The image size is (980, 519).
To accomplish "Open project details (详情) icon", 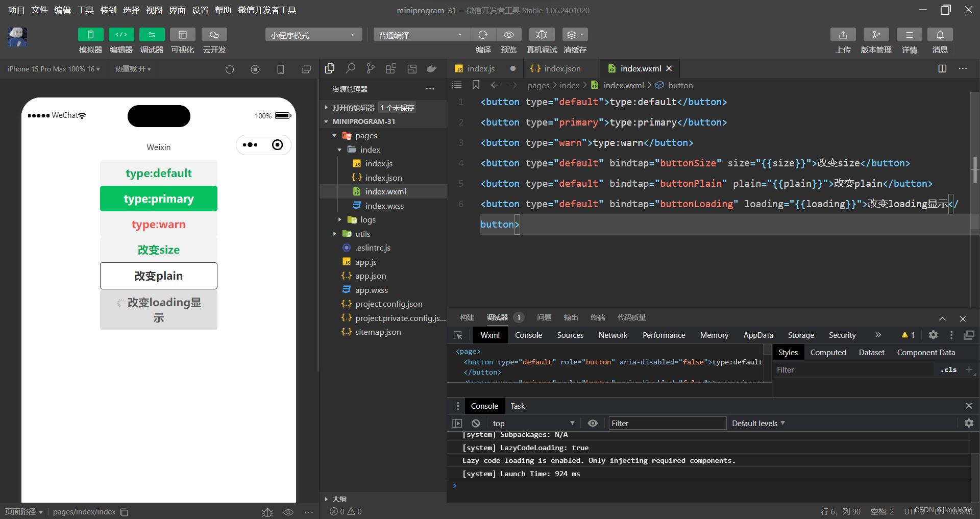I will coord(909,35).
